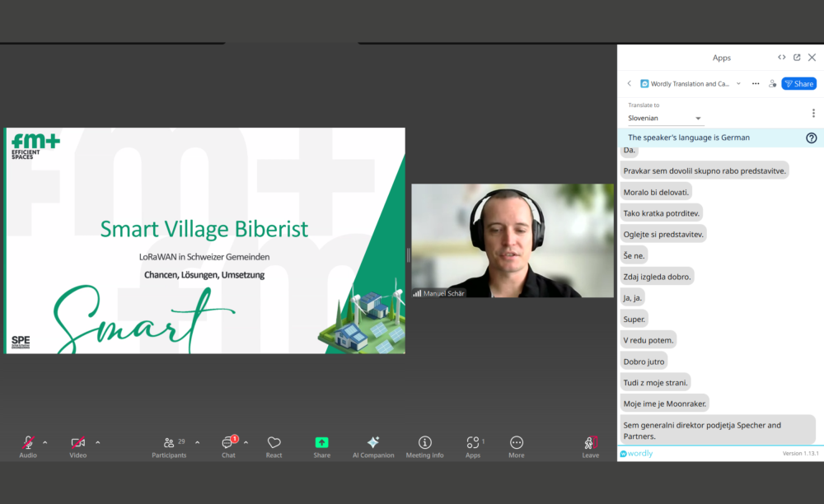The width and height of the screenshot is (824, 504).
Task: Click the Wordly logo link
Action: (636, 454)
